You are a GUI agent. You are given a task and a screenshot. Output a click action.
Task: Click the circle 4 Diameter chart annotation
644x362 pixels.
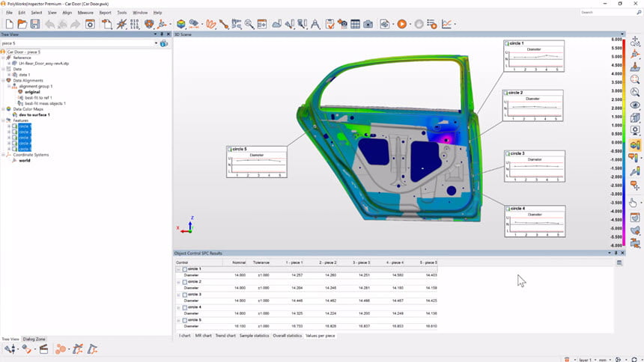(535, 221)
